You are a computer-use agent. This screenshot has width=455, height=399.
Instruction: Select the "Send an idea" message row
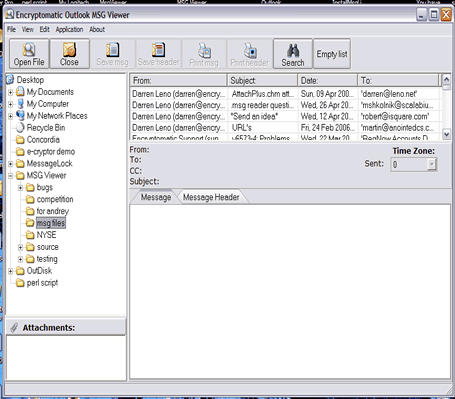[285, 116]
